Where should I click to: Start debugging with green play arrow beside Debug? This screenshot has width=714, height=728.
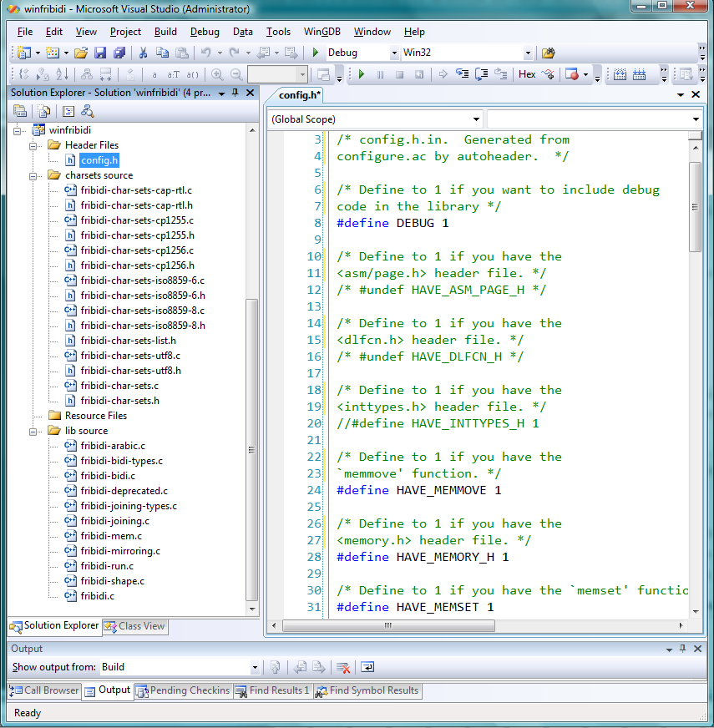click(316, 53)
